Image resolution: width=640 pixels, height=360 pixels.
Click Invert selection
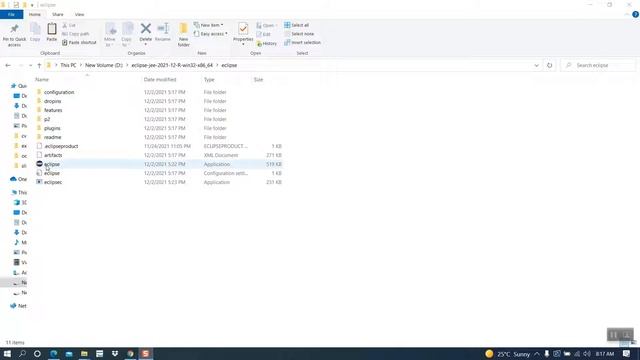pos(302,42)
